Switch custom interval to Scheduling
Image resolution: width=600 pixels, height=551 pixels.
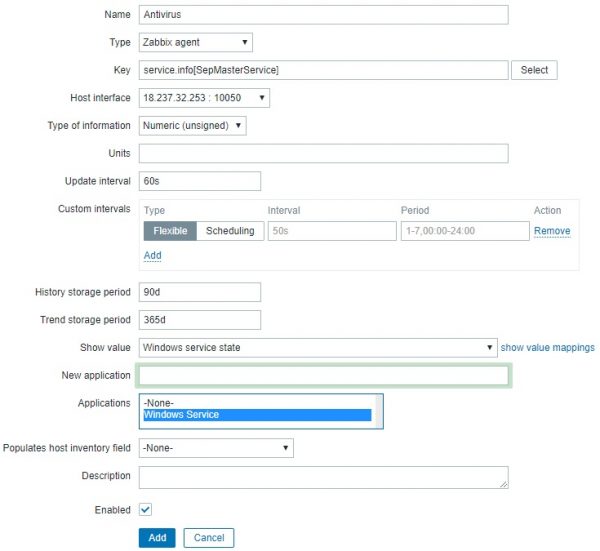pos(229,231)
